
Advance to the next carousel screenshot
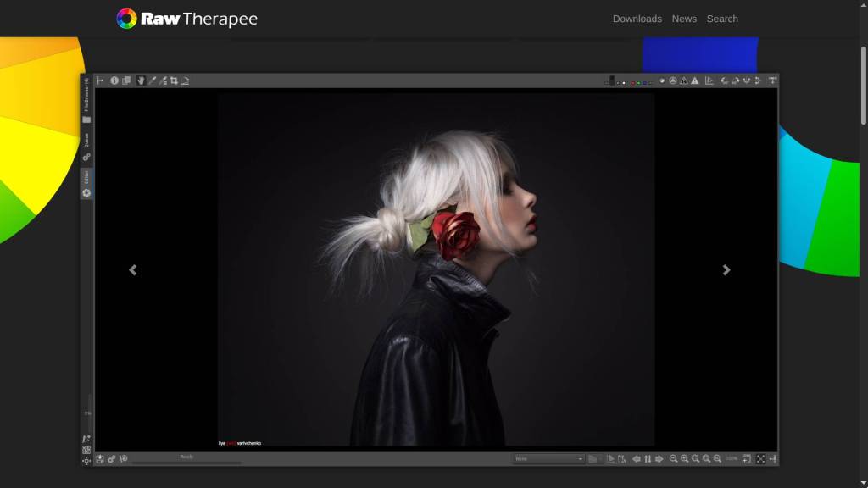point(726,270)
